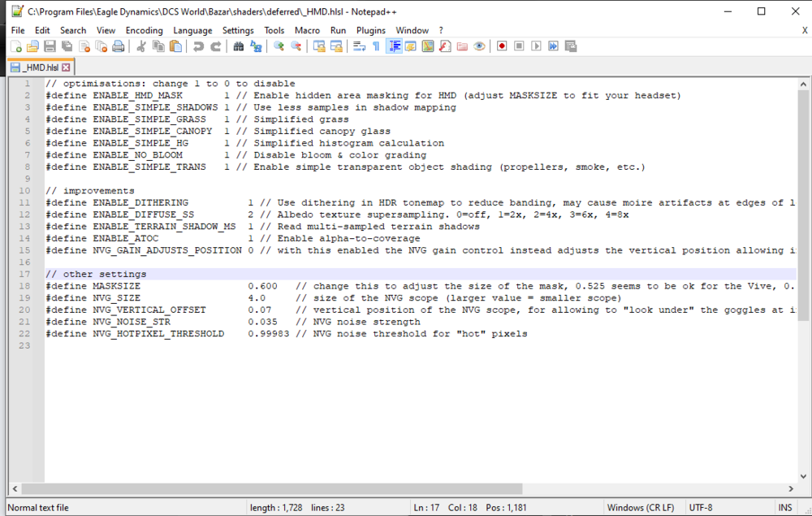Open the Window menu
This screenshot has width=812, height=516.
tap(412, 31)
